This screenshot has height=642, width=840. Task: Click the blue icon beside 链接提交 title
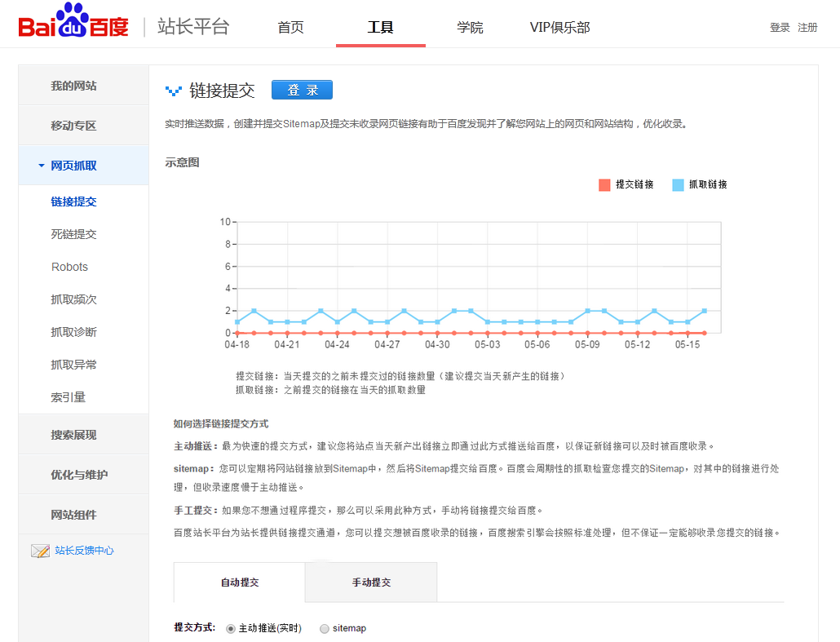point(173,91)
